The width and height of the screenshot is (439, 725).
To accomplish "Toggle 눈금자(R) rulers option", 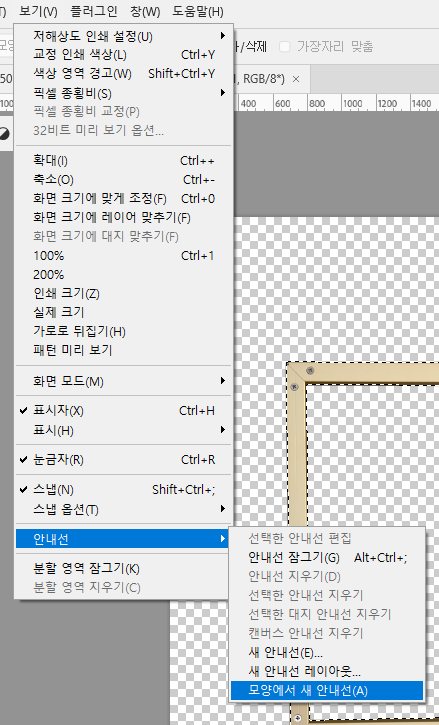I will click(x=124, y=460).
